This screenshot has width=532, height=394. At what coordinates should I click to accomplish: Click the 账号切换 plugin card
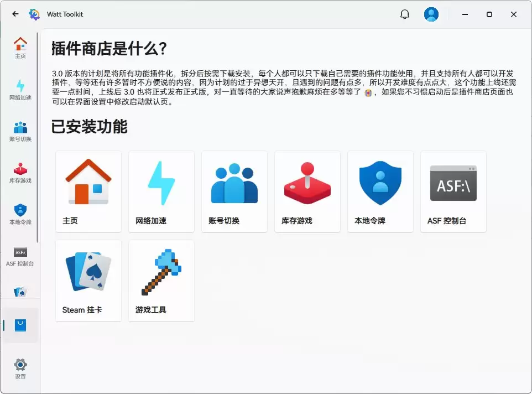234,191
